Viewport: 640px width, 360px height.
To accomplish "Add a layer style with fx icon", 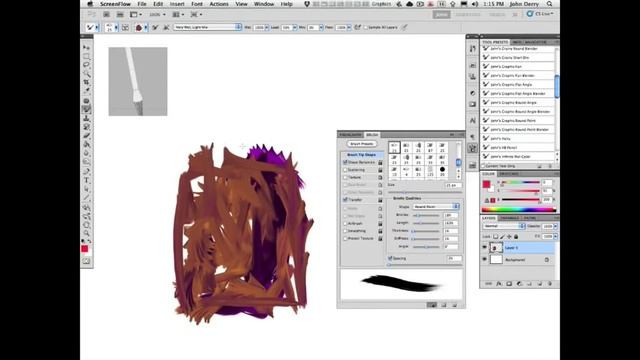I will [x=499, y=284].
